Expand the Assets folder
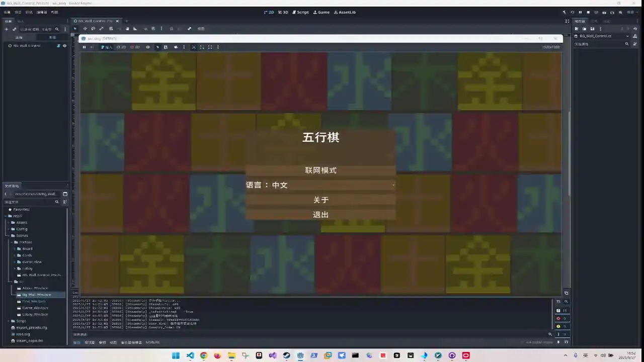644x362 pixels. (10, 222)
